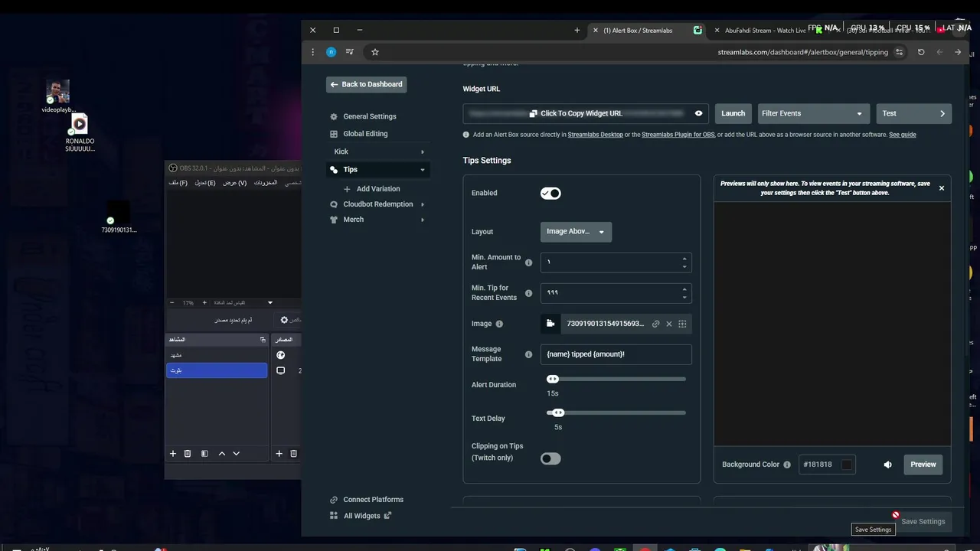This screenshot has height=551, width=980.
Task: Increase Min. Amount to Alert stepper
Action: click(684, 259)
